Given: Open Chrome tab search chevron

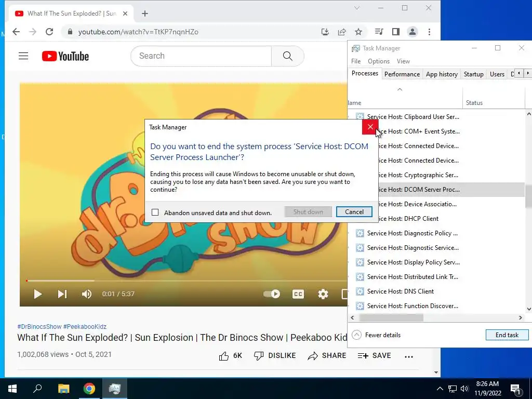Looking at the screenshot, I should point(356,8).
